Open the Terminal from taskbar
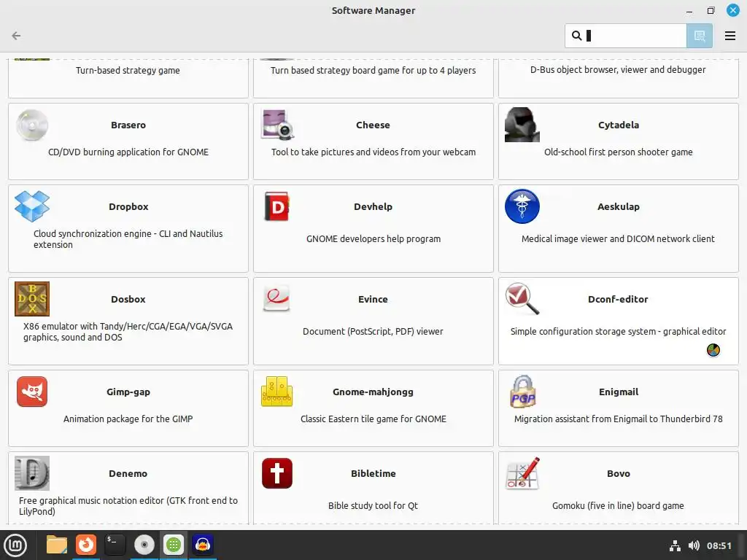 (115, 545)
